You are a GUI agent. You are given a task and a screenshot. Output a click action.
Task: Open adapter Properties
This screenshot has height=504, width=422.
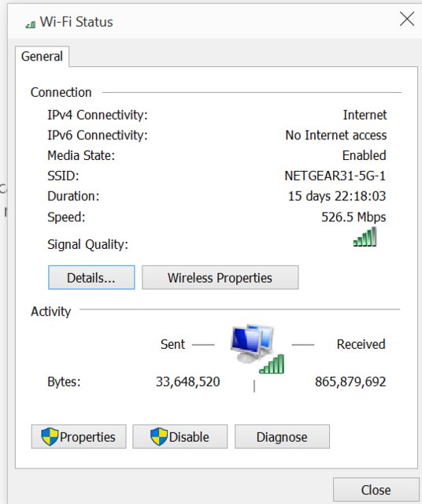coord(79,436)
